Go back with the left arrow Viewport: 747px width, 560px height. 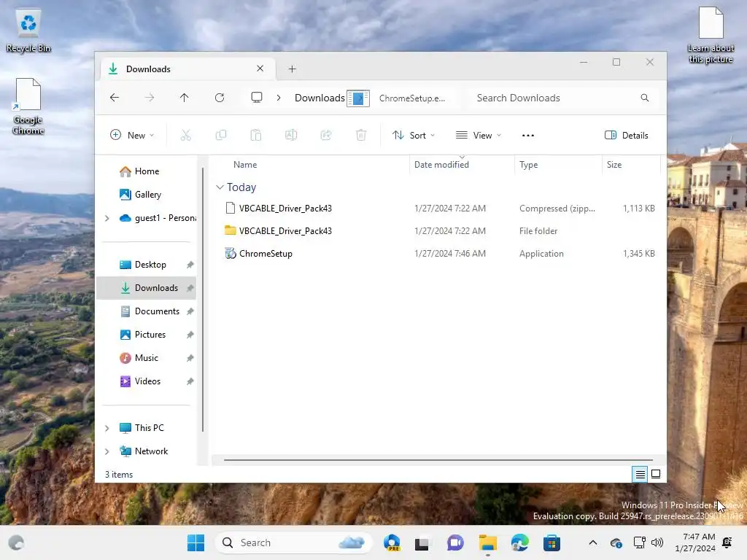tap(115, 98)
